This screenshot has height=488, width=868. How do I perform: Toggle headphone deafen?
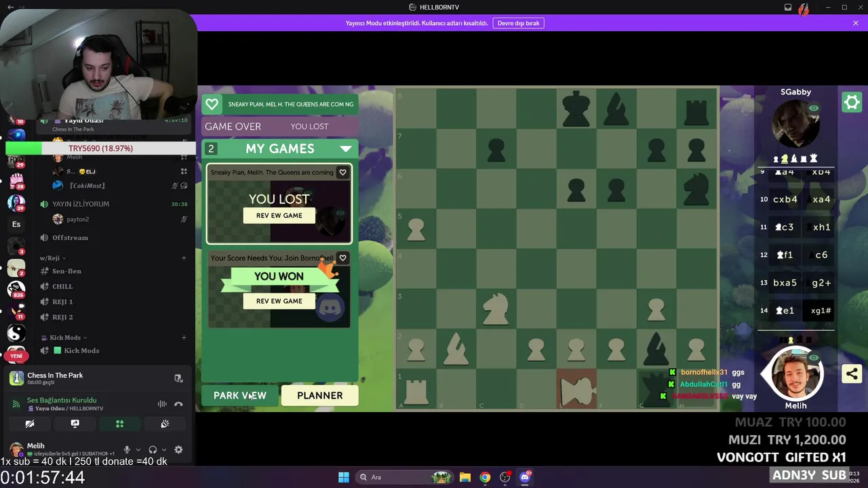coord(153,449)
